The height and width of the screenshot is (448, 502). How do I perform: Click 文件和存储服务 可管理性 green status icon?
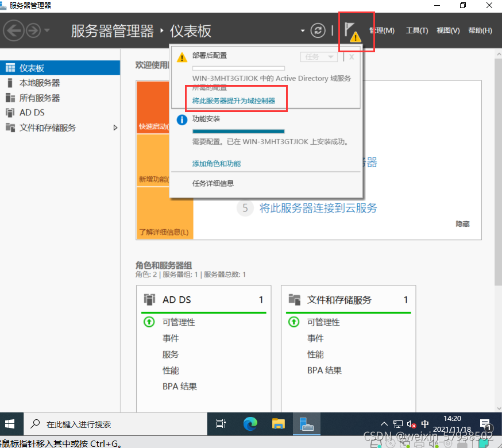294,322
